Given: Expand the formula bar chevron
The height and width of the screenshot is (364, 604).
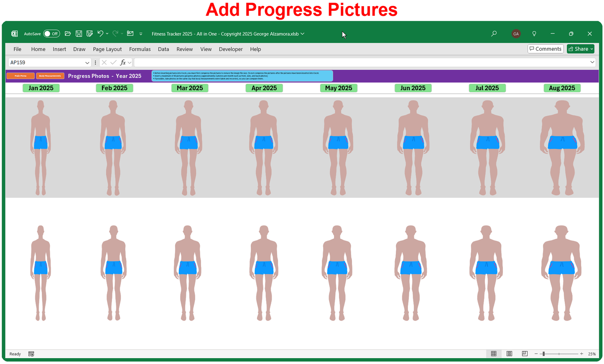Looking at the screenshot, I should coord(592,62).
